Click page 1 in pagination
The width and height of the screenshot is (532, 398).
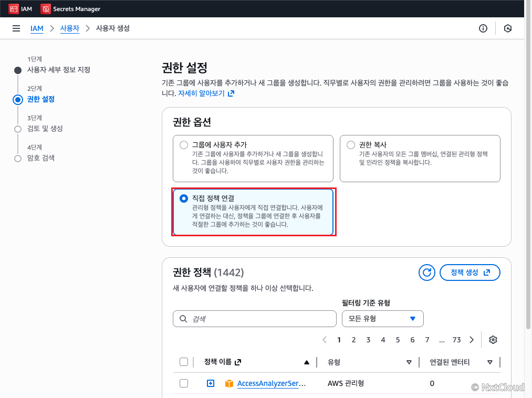point(339,340)
